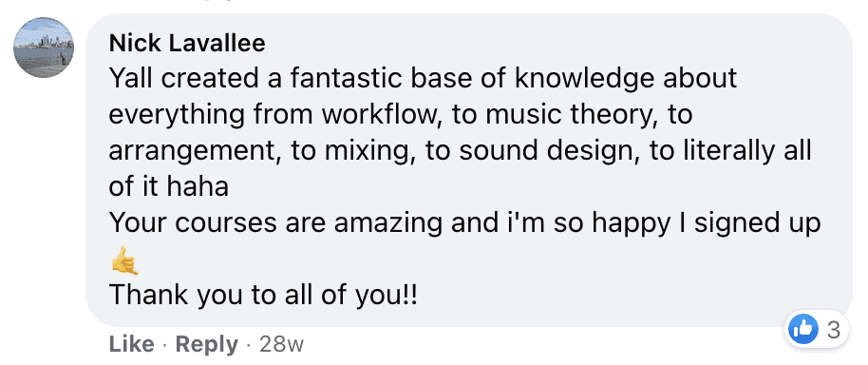Click the 'arrangement, to mixing' line

pos(460,151)
